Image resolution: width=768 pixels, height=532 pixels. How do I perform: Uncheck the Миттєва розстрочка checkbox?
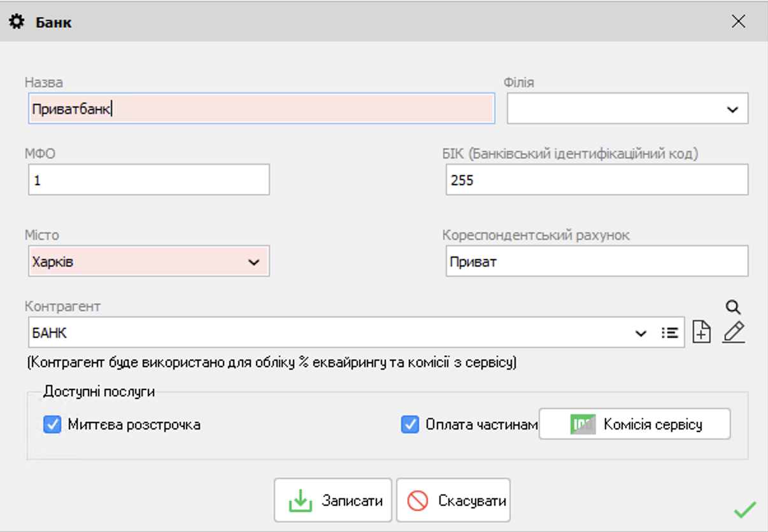[x=52, y=424]
